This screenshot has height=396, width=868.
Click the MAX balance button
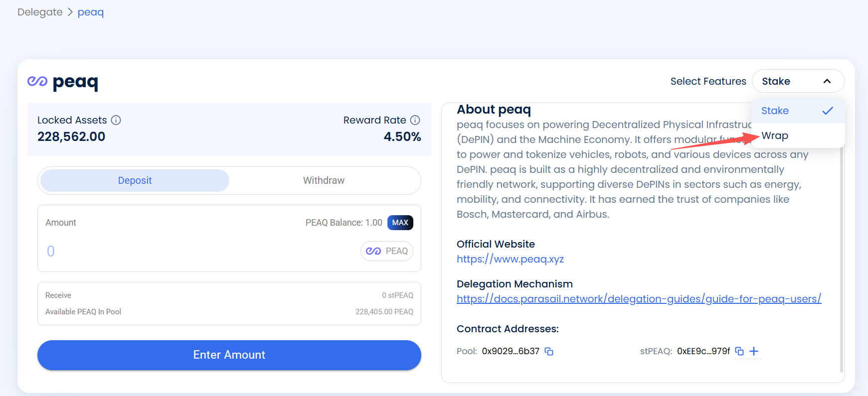pyautogui.click(x=400, y=223)
